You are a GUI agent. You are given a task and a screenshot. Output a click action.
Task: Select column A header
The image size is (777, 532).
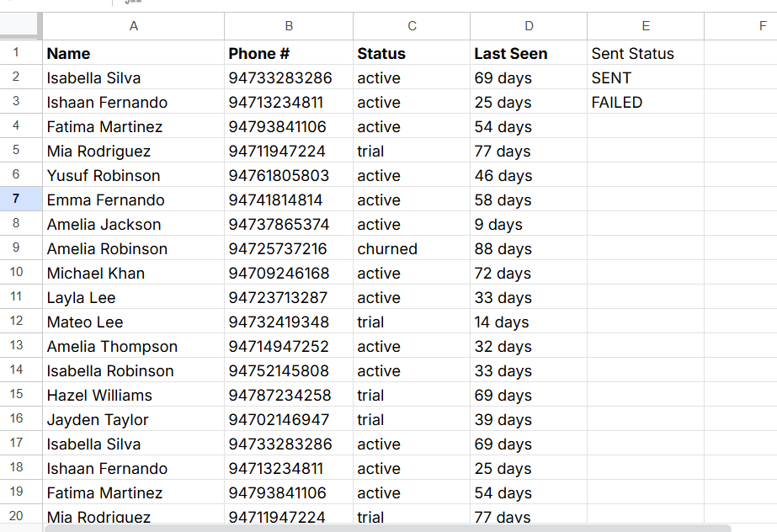(133, 26)
